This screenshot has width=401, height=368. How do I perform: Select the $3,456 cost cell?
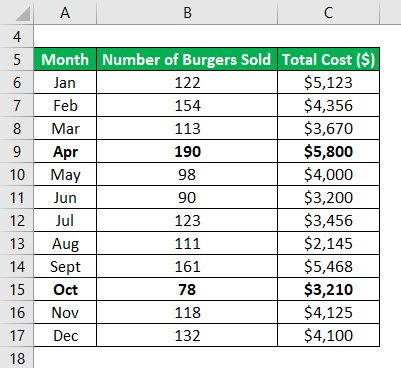pos(328,220)
